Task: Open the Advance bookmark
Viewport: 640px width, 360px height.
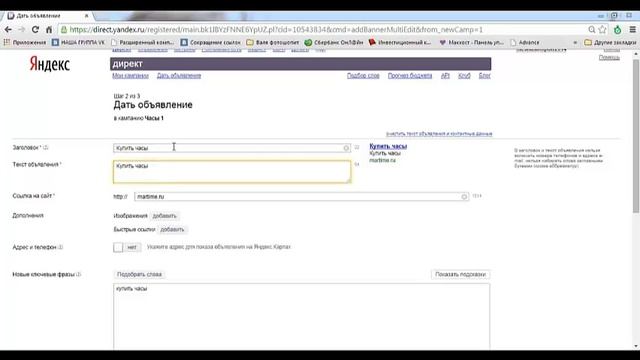Action: click(525, 42)
